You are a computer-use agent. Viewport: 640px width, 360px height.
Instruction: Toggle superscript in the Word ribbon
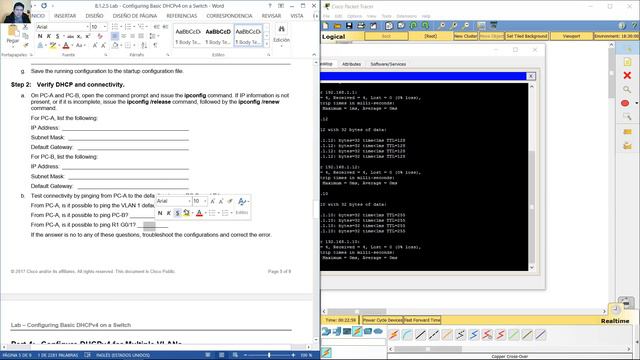pyautogui.click(x=87, y=36)
